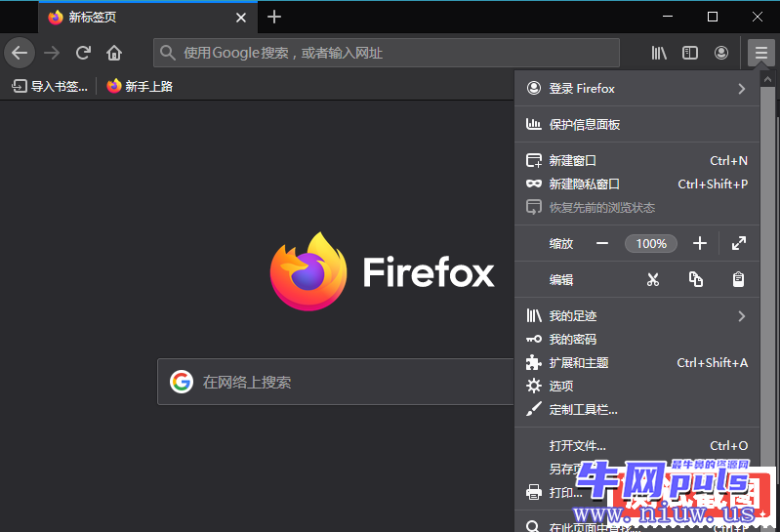This screenshot has height=532, width=780.
Task: Open the home page via the house icon
Action: (114, 53)
